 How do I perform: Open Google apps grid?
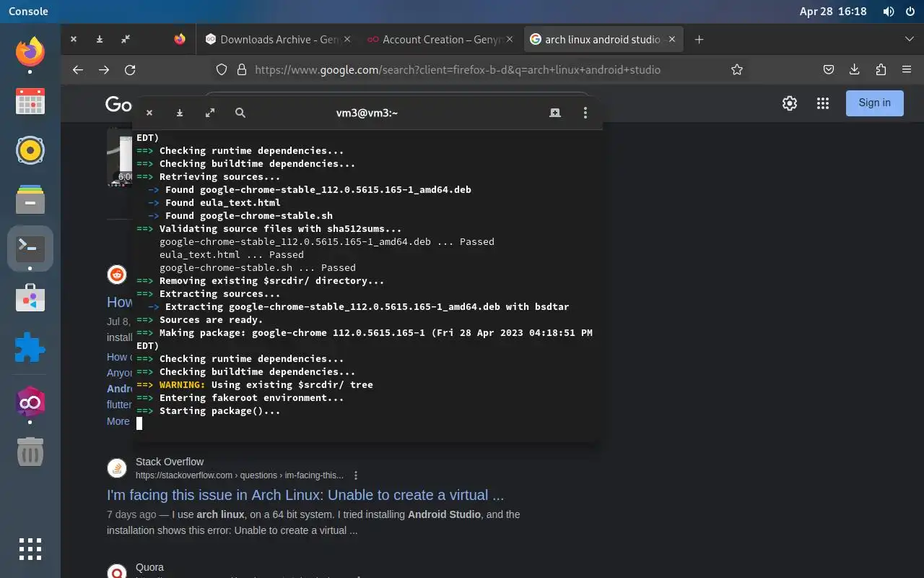(x=823, y=103)
